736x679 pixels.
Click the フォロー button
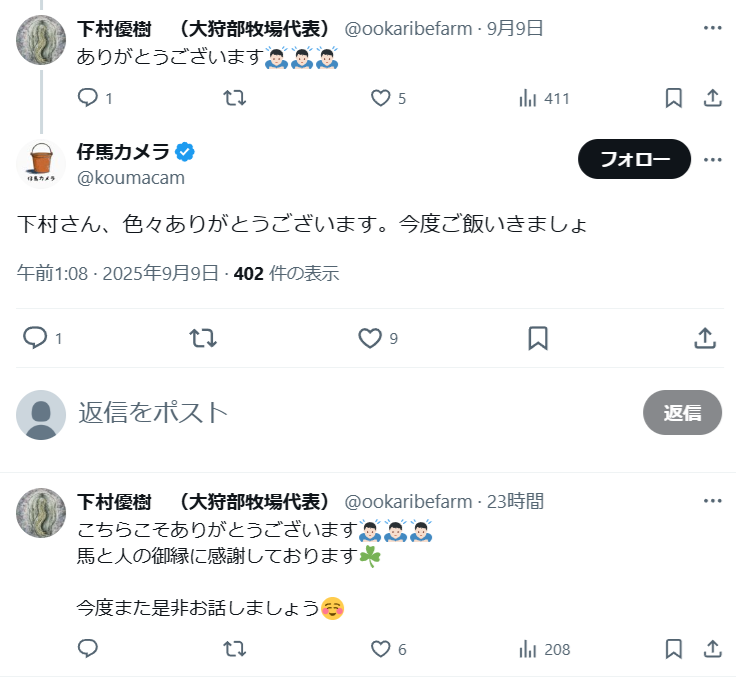point(634,159)
